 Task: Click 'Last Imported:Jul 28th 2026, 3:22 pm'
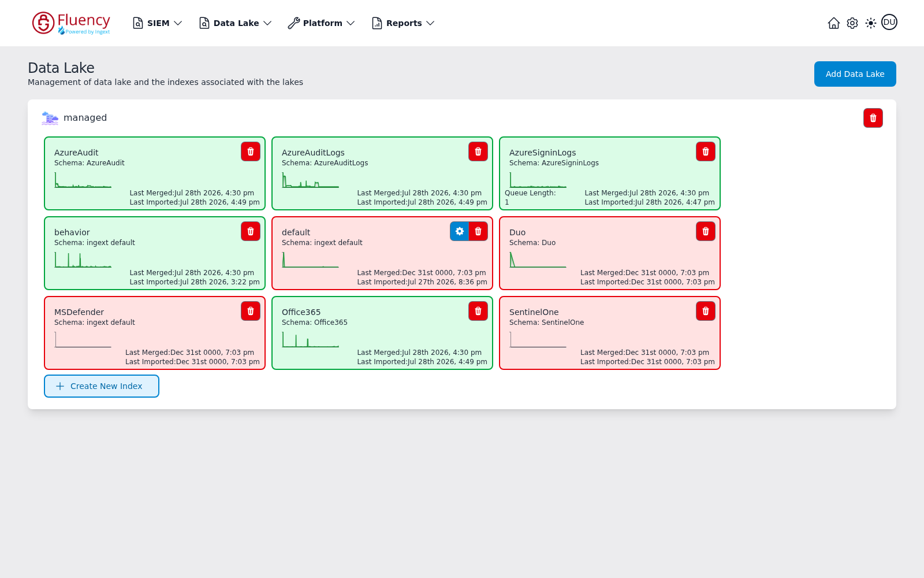(195, 282)
